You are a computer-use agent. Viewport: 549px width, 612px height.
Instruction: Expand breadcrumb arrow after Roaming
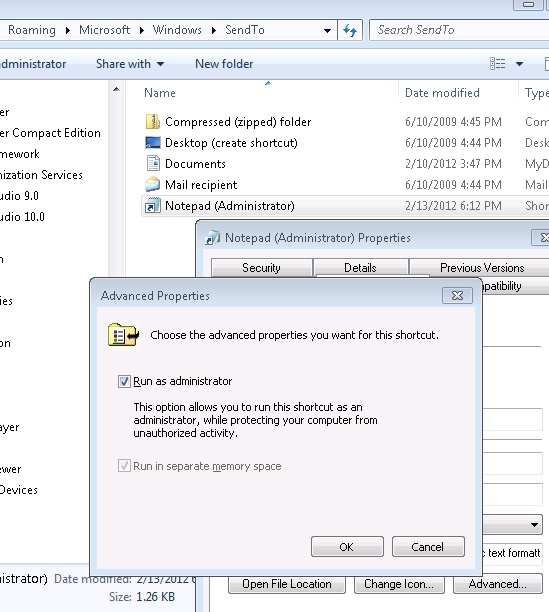[68, 30]
